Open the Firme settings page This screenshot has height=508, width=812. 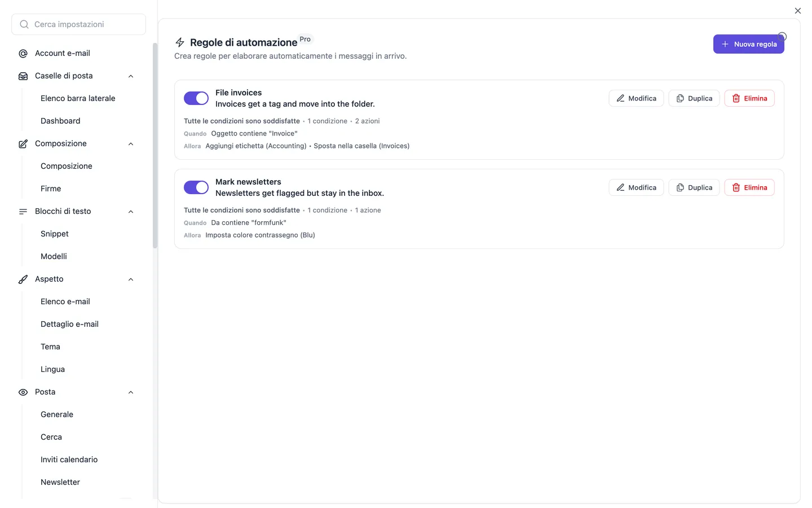(x=51, y=189)
